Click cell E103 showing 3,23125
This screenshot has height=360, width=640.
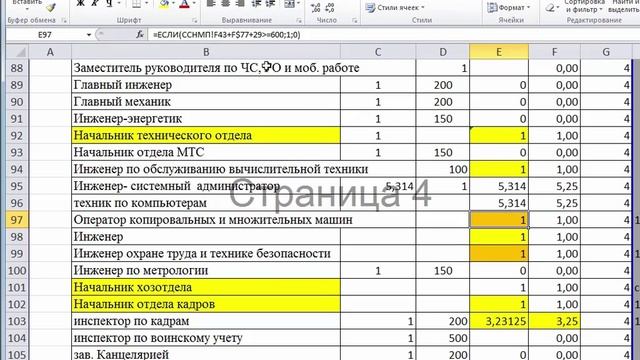(499, 321)
